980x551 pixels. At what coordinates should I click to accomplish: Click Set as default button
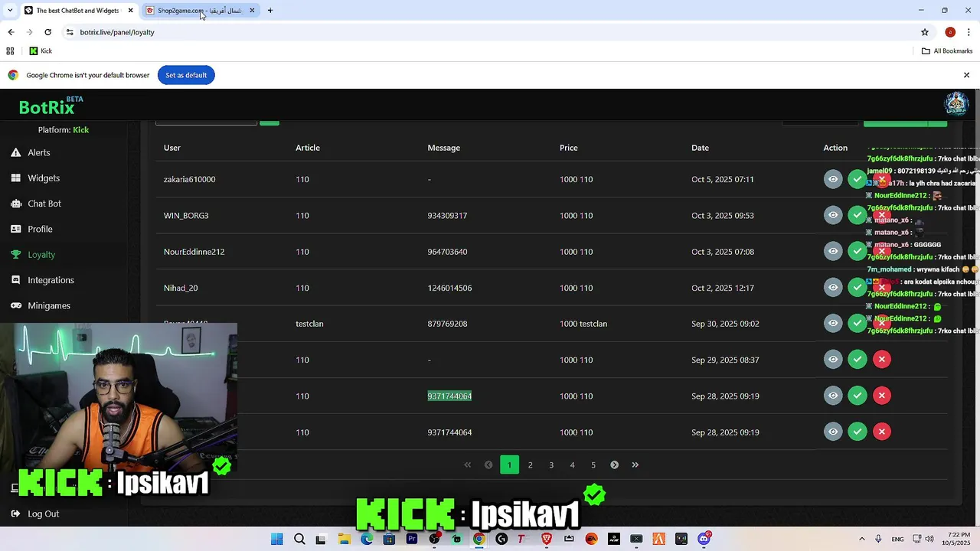pos(186,75)
